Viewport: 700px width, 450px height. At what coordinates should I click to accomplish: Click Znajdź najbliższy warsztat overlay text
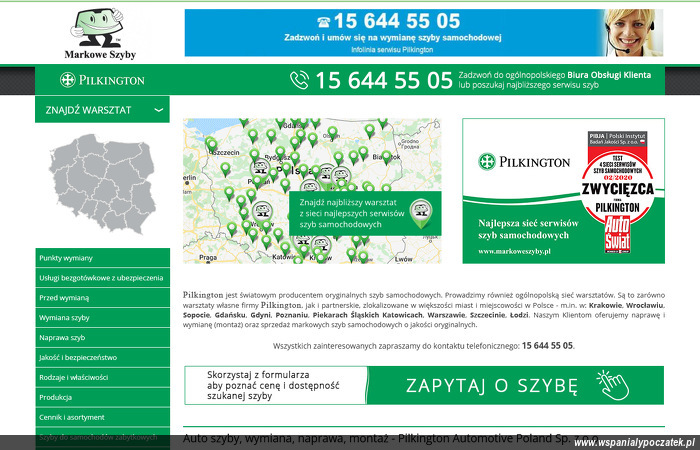point(352,213)
